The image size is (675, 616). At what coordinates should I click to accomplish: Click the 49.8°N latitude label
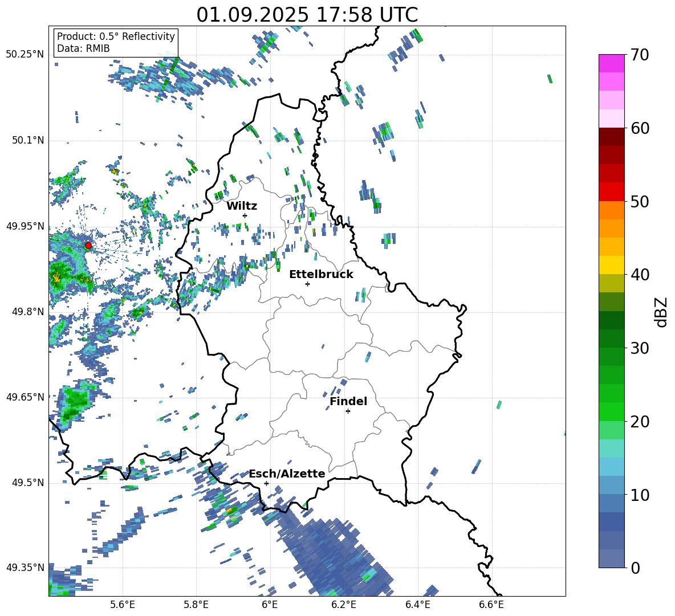coord(27,312)
